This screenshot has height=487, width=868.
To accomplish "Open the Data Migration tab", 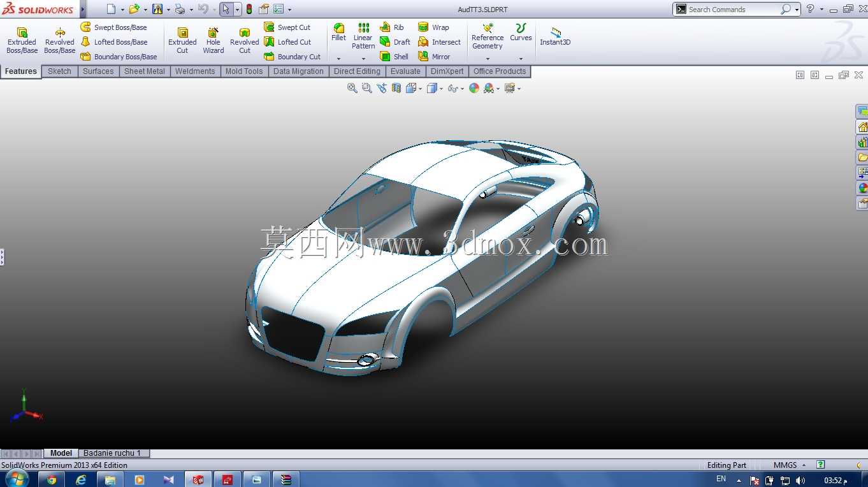I will (x=298, y=71).
